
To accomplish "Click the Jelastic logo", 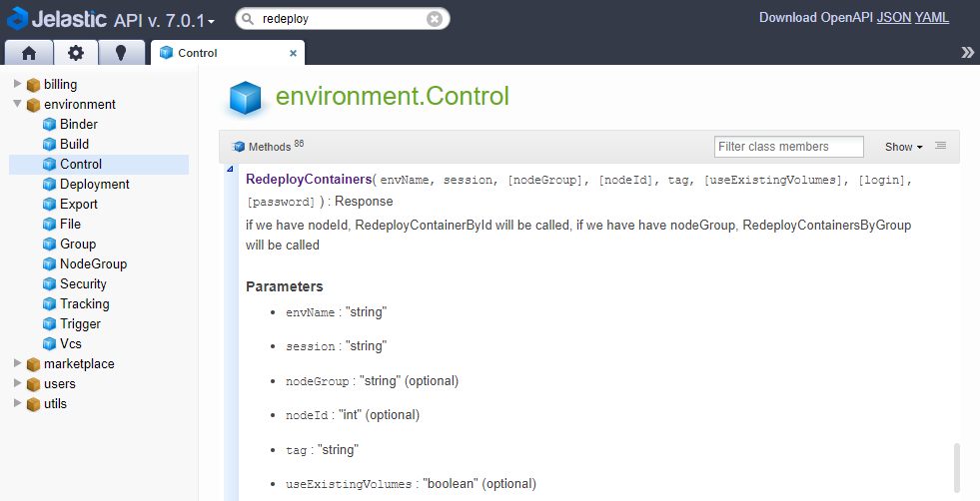I will point(58,19).
